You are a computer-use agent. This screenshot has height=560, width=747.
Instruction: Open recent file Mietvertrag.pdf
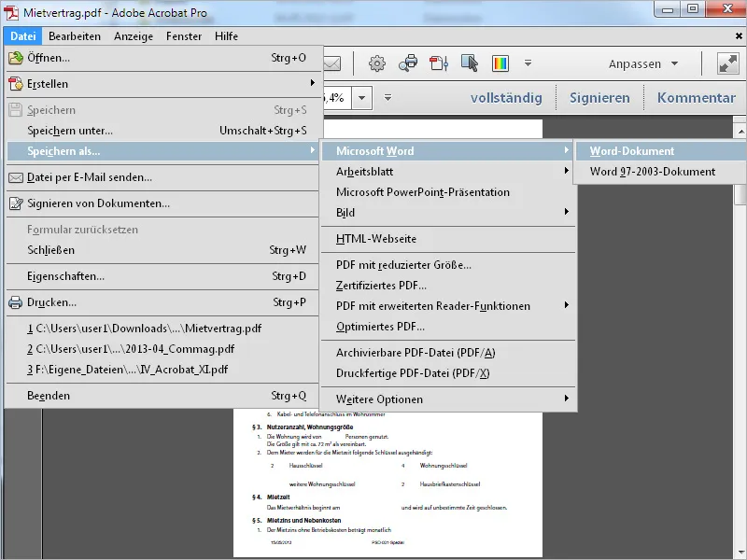click(162, 329)
